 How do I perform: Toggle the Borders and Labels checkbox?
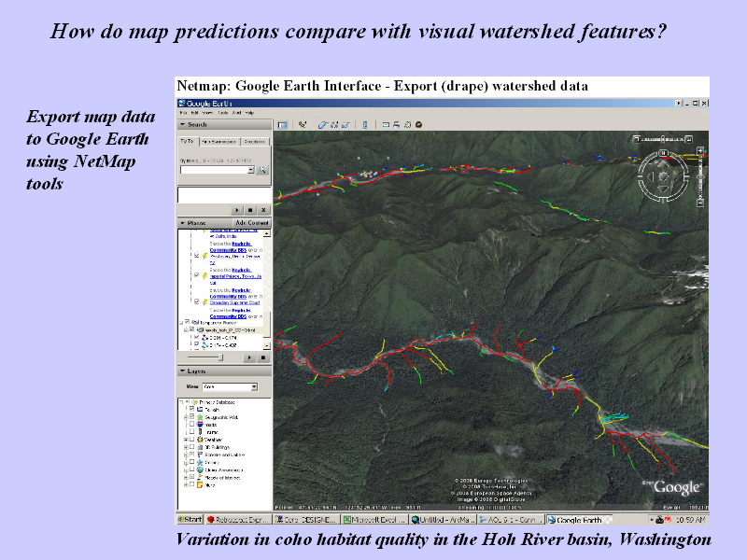pyautogui.click(x=192, y=455)
